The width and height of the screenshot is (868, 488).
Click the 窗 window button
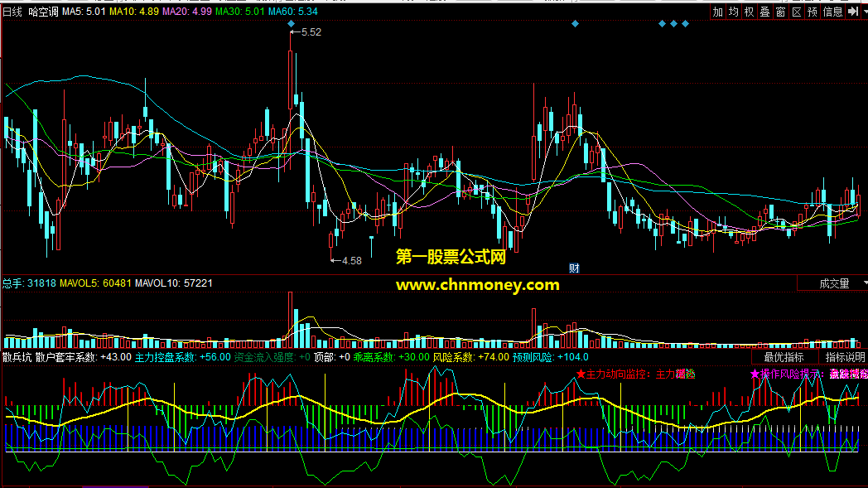(780, 12)
